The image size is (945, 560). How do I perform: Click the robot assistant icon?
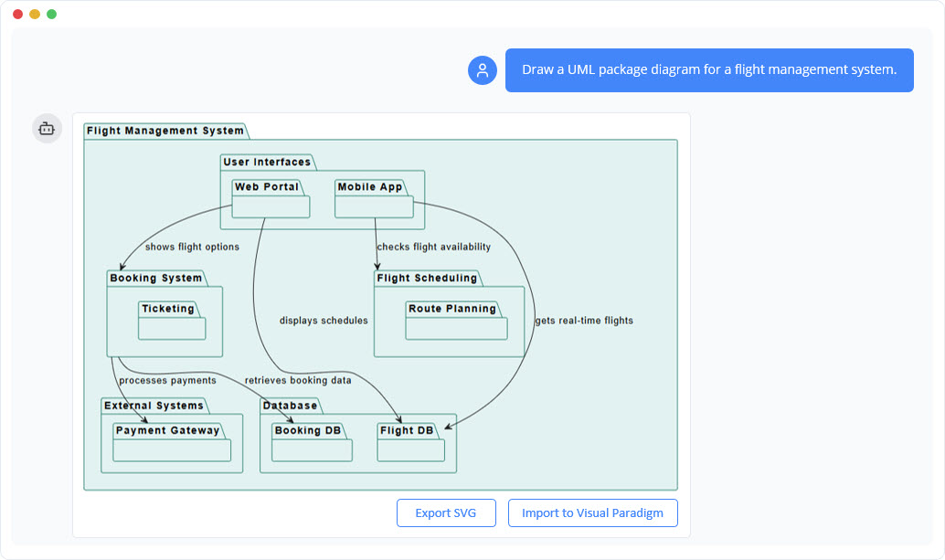47,128
